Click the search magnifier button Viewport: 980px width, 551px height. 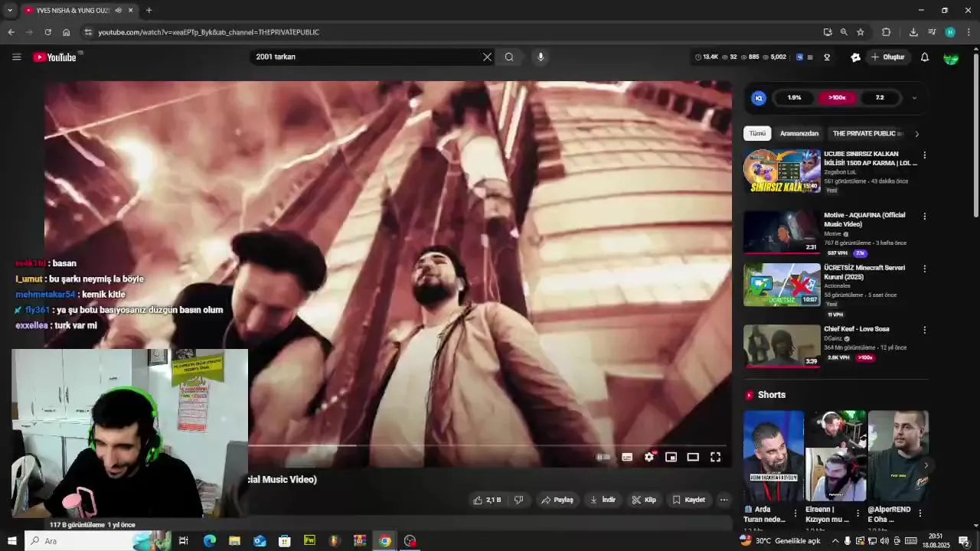(509, 57)
